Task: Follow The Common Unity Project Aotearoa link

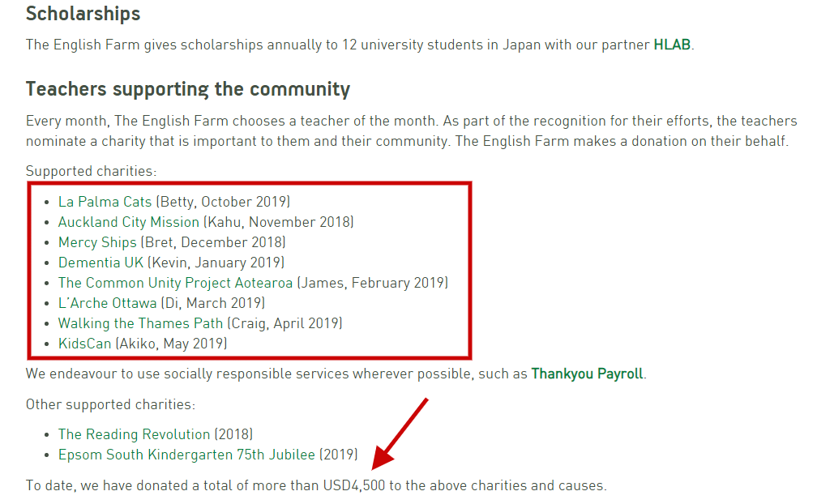Action: (175, 283)
